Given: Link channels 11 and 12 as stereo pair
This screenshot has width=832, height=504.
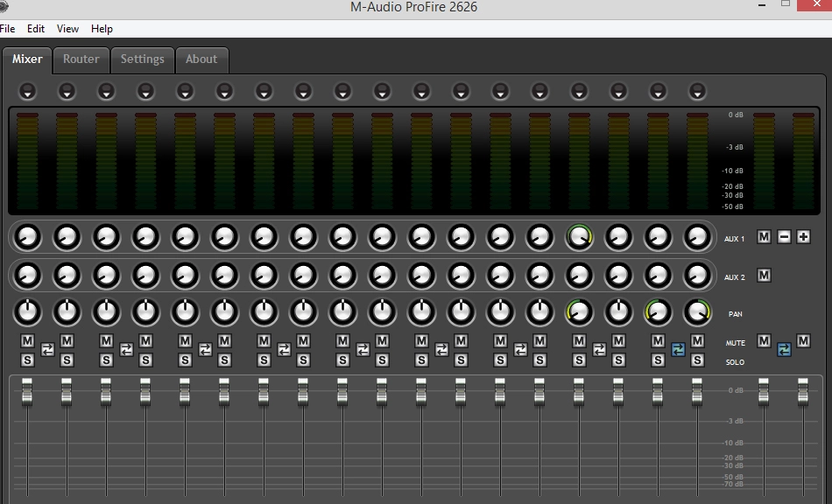Looking at the screenshot, I should click(x=441, y=350).
